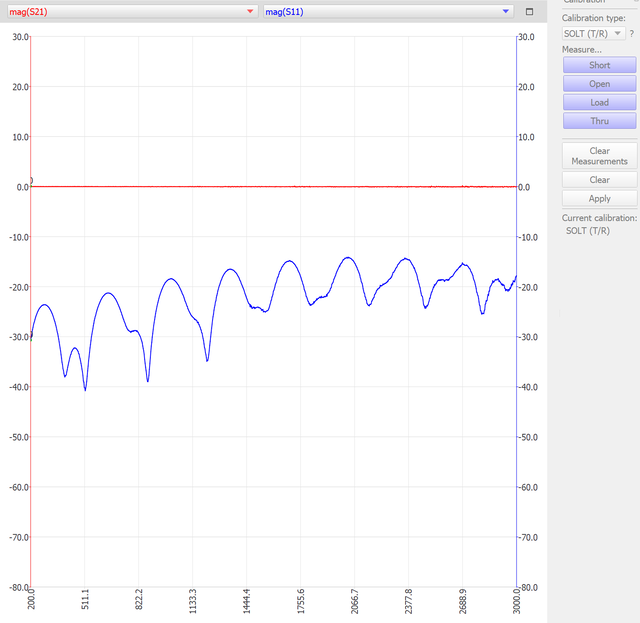Measure the Thru calibration standard
This screenshot has height=623, width=640.
tap(599, 121)
